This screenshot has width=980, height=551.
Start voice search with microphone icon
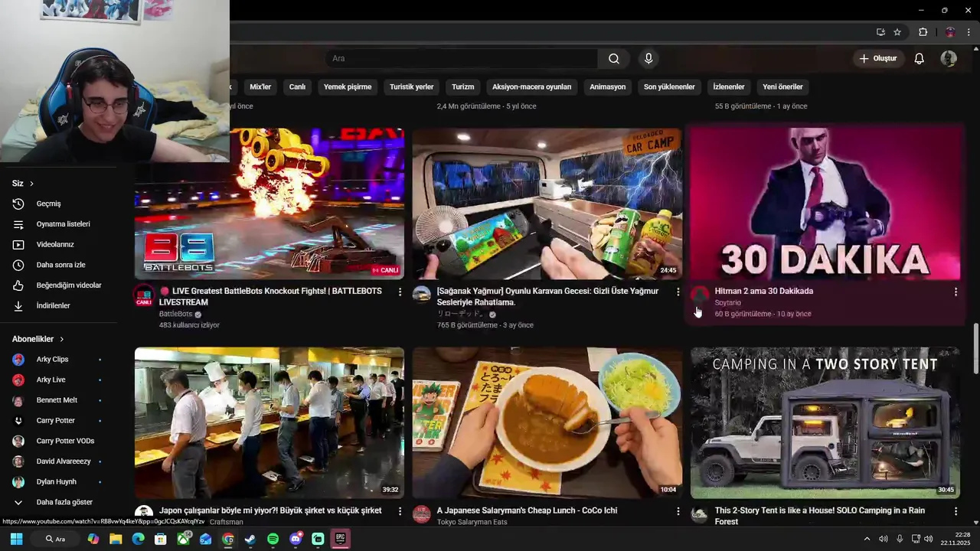(x=648, y=59)
